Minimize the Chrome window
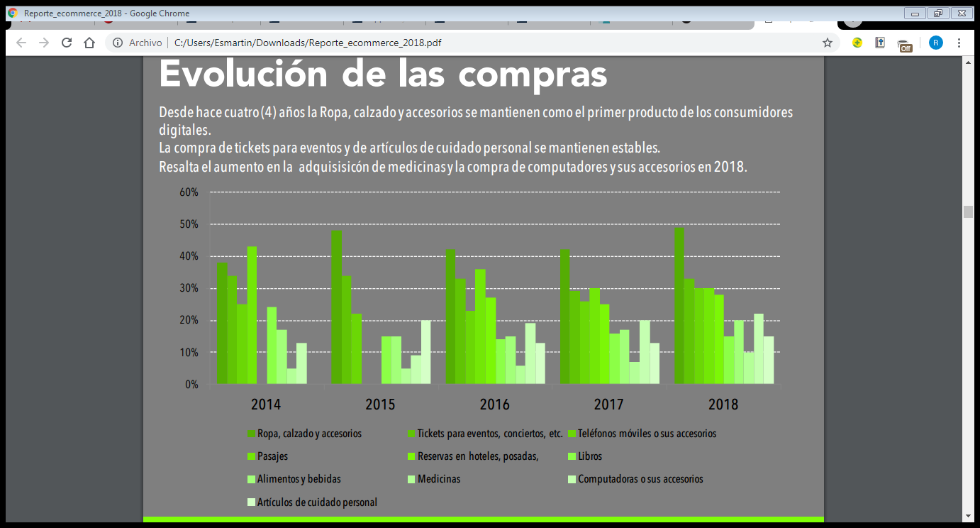 (x=915, y=13)
